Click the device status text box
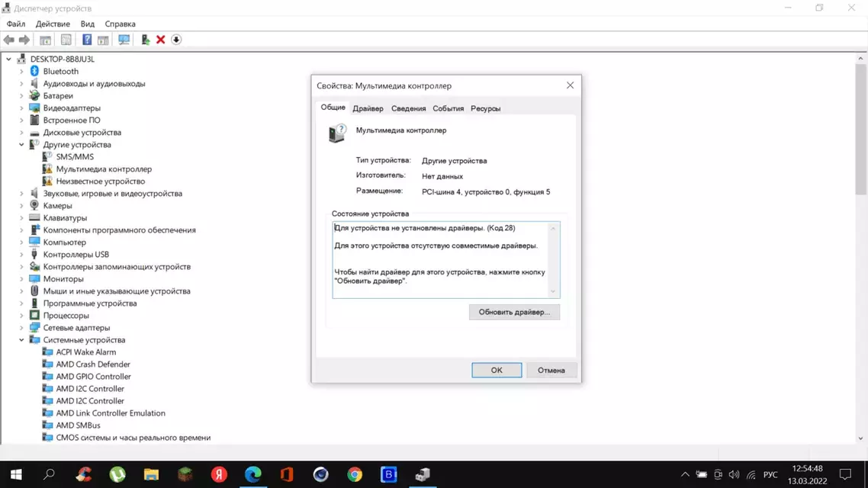The image size is (868, 488). pos(441,259)
